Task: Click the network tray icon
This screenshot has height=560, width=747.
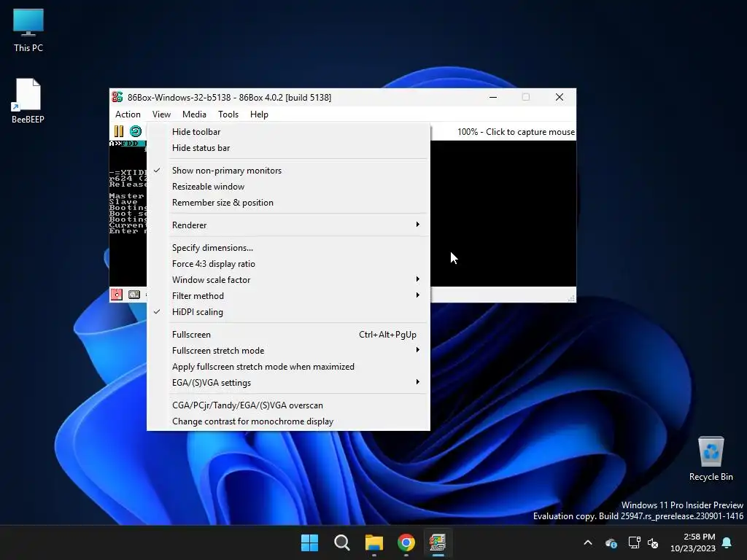Action: (634, 542)
